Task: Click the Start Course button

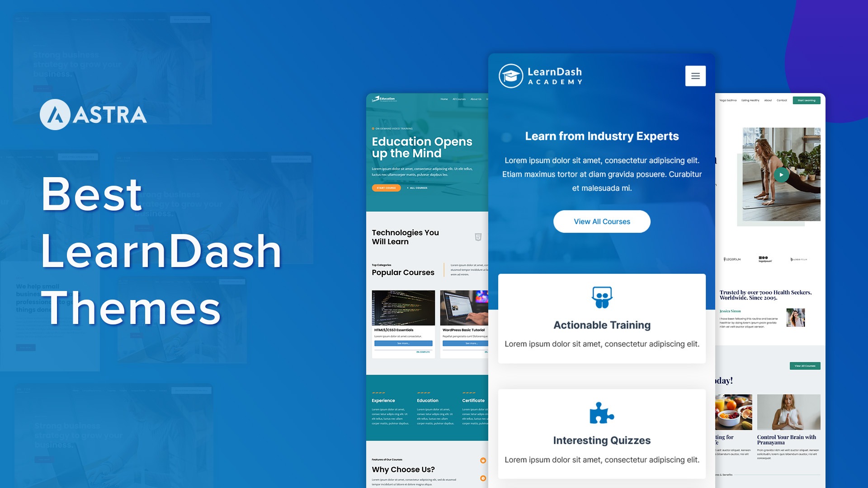Action: [386, 188]
